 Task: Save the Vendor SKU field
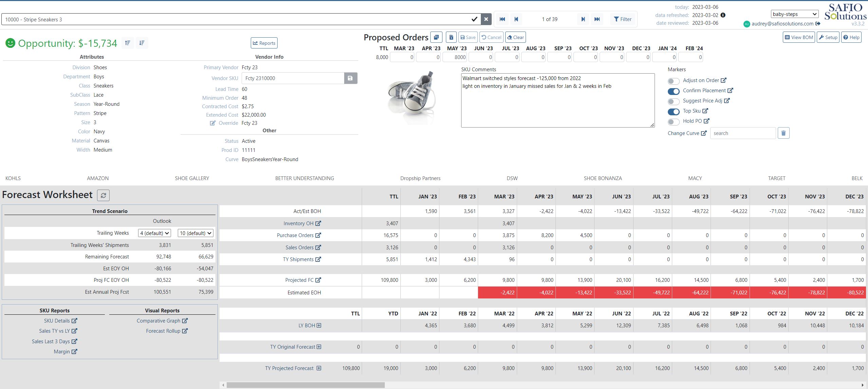351,78
